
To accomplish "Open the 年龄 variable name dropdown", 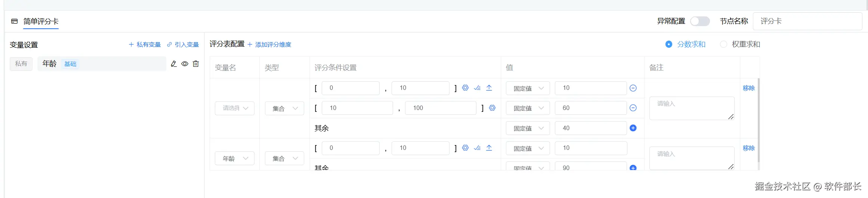I will tap(235, 158).
